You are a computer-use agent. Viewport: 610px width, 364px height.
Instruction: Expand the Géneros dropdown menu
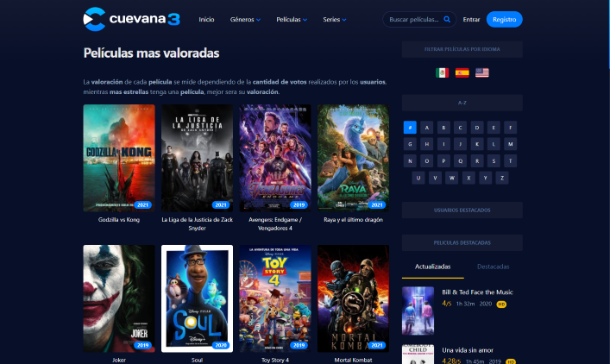pos(245,20)
